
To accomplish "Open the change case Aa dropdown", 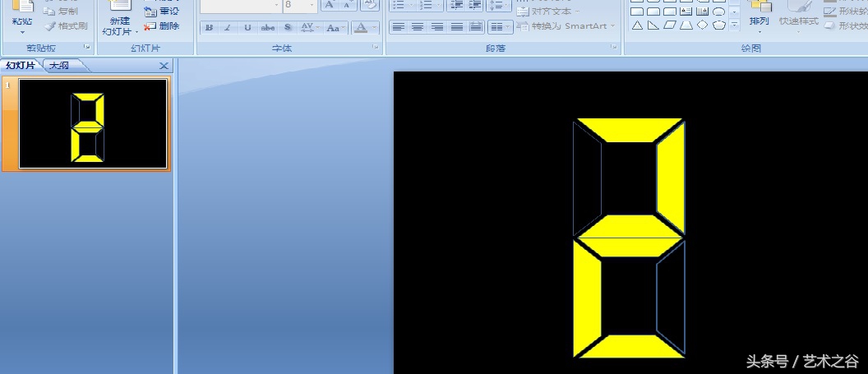I will pos(335,28).
